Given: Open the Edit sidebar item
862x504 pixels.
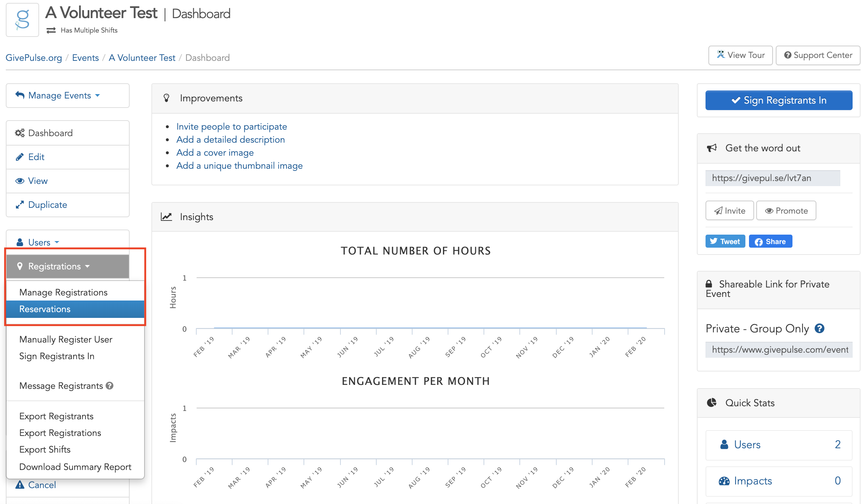Looking at the screenshot, I should pyautogui.click(x=68, y=157).
